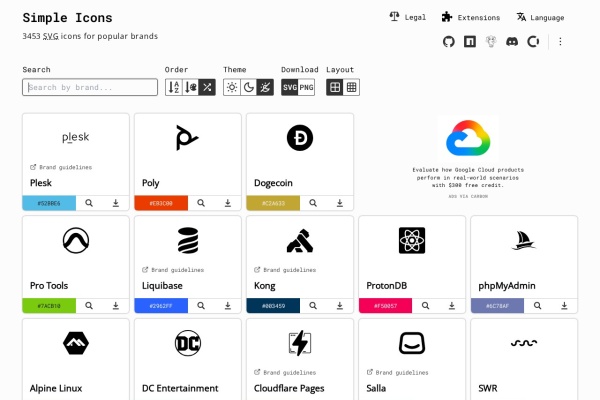Copy Dogecoin color #C2A633
600x400 pixels.
(x=273, y=203)
